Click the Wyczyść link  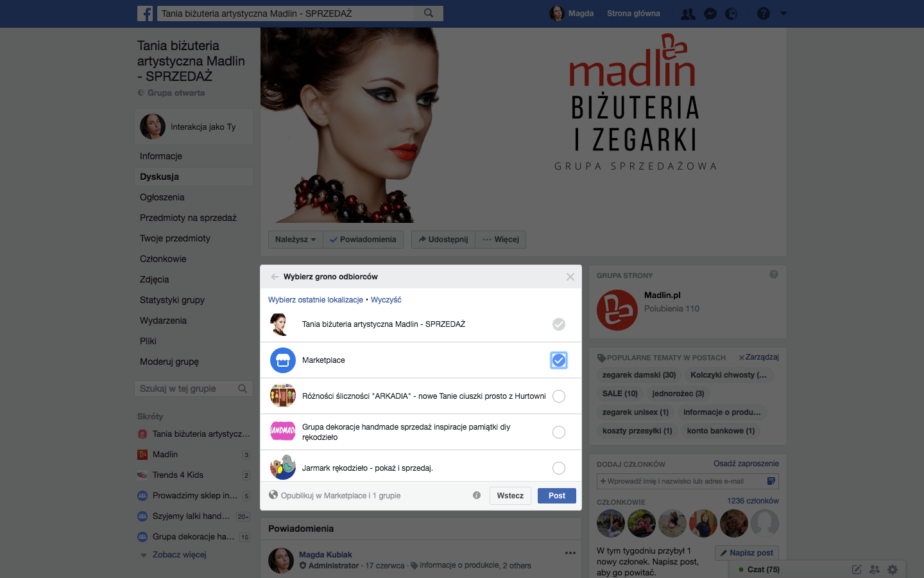[386, 300]
